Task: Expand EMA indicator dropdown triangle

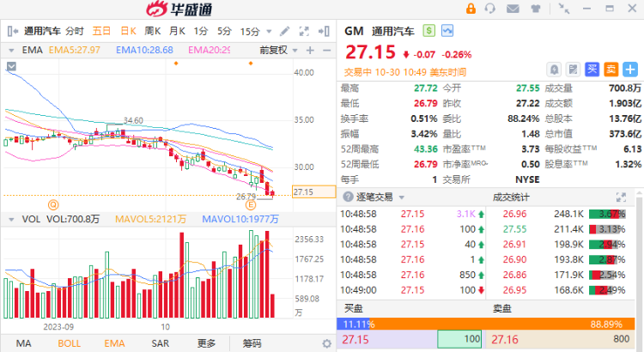Action: (x=11, y=51)
